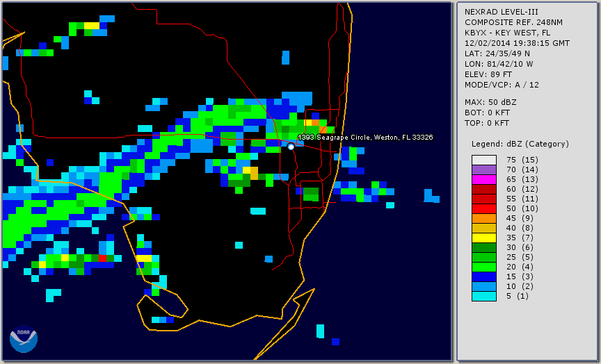Click the 75 (15) legend label
Screen dimensions: 601x364
522,160
